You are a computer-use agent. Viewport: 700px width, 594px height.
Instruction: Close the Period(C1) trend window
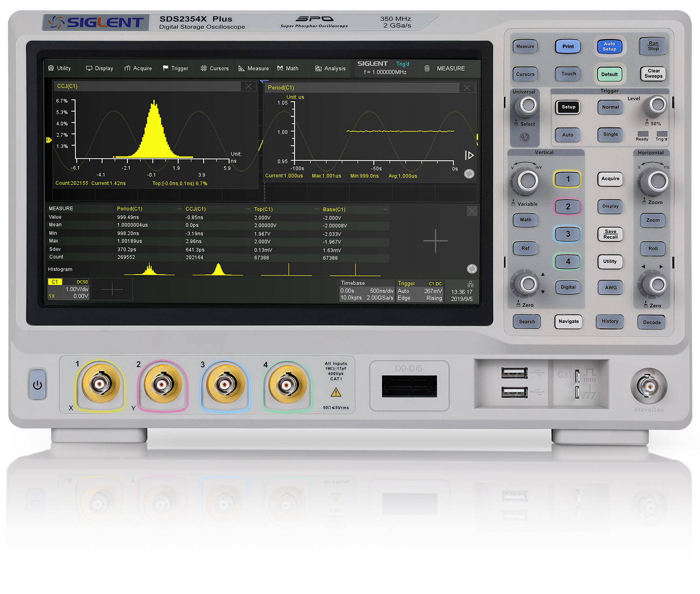click(x=467, y=88)
